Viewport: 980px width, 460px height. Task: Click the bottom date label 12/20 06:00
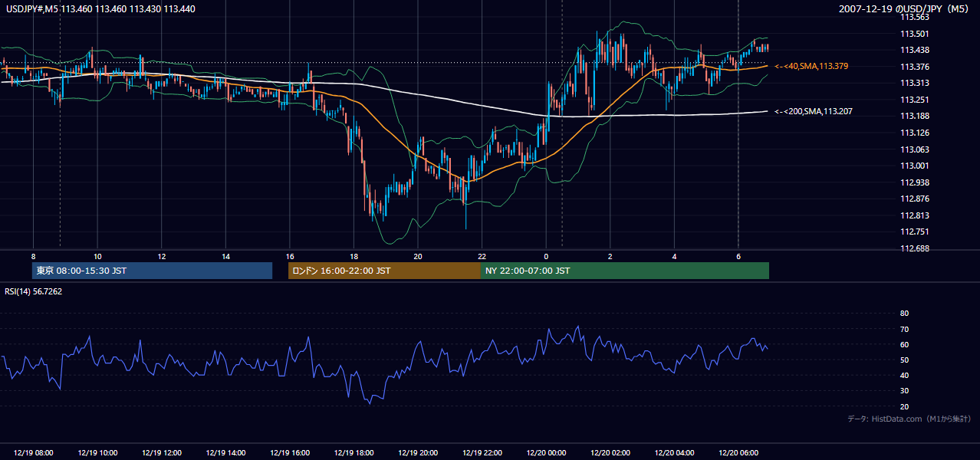pos(738,453)
